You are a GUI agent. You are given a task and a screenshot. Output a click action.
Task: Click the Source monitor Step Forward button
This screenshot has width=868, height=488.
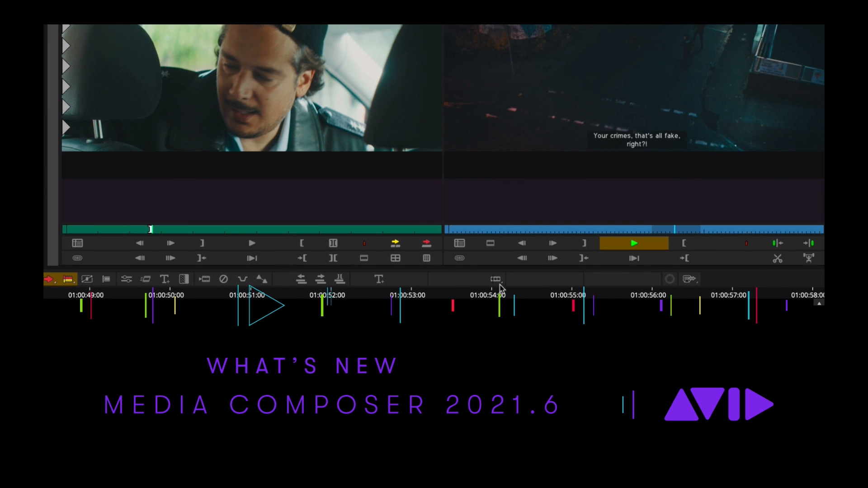[x=170, y=243]
